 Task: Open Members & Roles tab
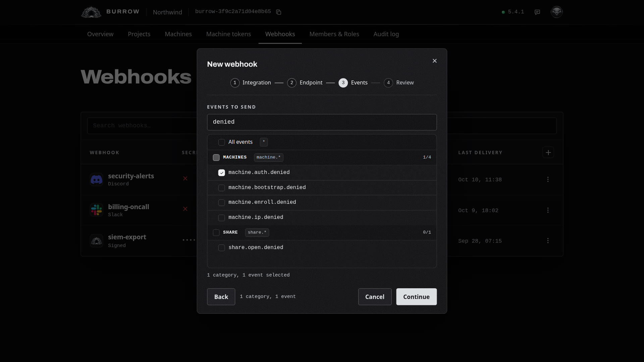[334, 34]
